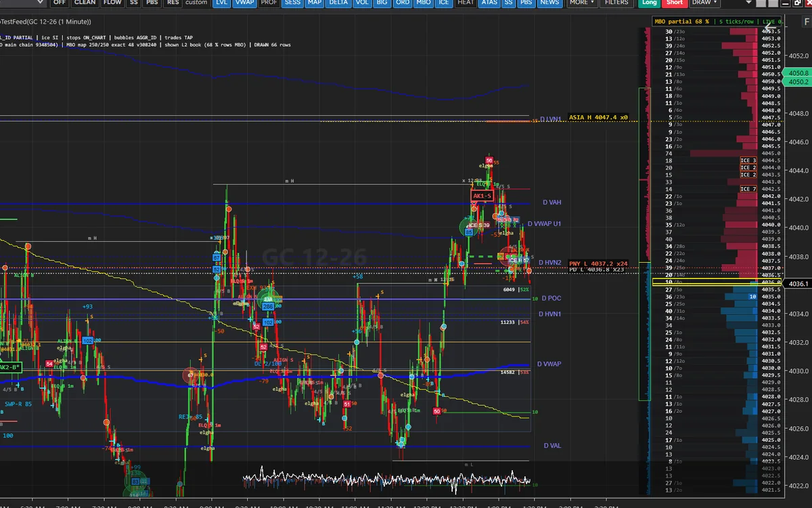Click the red 51 trade marker
Image resolution: width=812 pixels, height=508 pixels.
coord(346,404)
